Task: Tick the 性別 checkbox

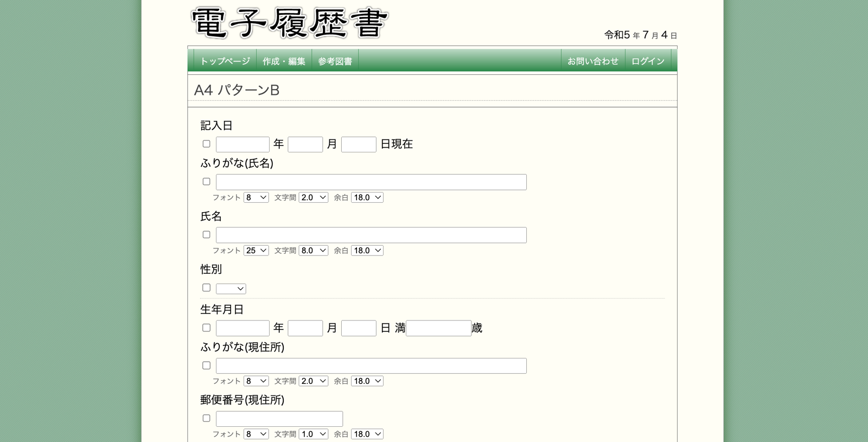Action: point(206,288)
